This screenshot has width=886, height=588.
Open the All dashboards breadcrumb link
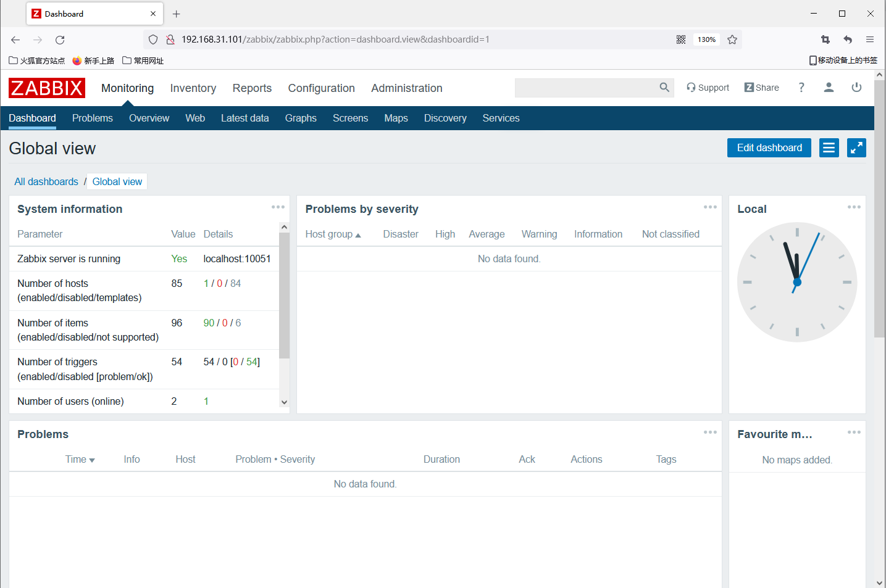click(46, 181)
